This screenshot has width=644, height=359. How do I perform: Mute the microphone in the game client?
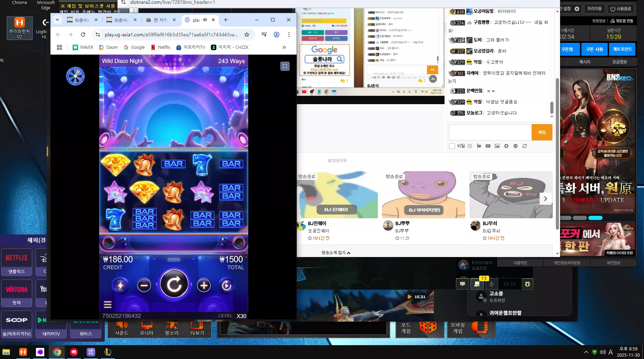click(x=491, y=284)
